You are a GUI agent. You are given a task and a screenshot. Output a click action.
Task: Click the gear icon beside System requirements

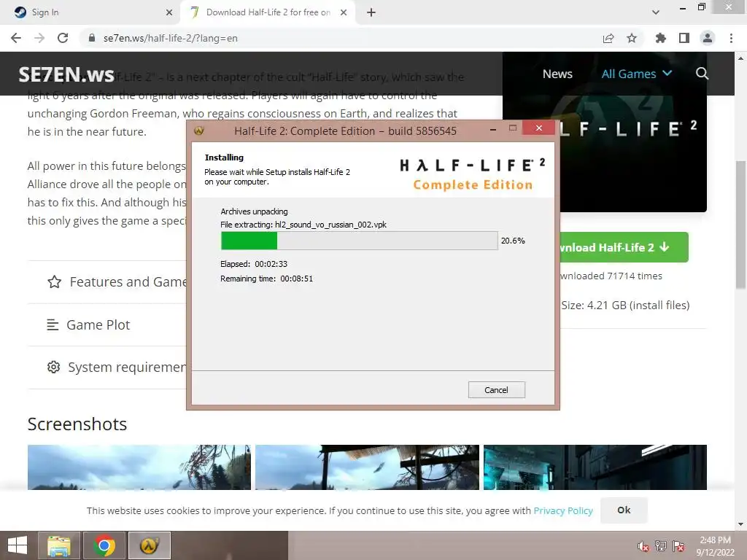click(x=53, y=367)
